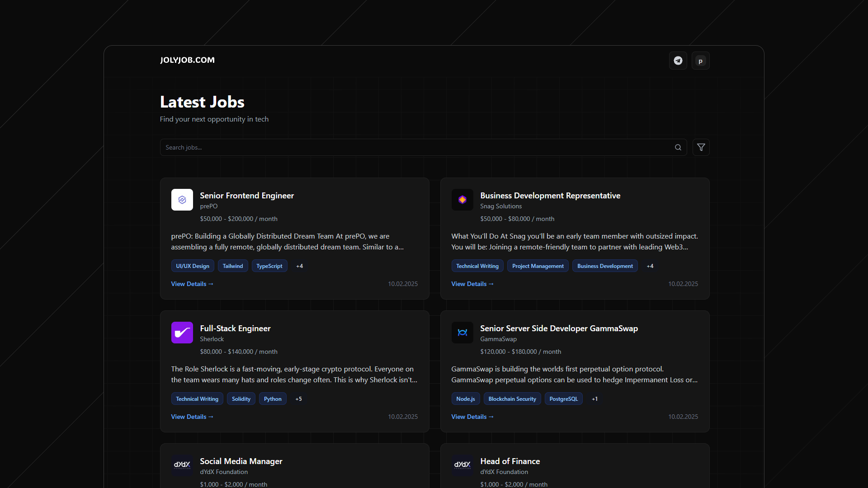868x488 pixels.
Task: Open the filter funnel button
Action: pos(701,147)
